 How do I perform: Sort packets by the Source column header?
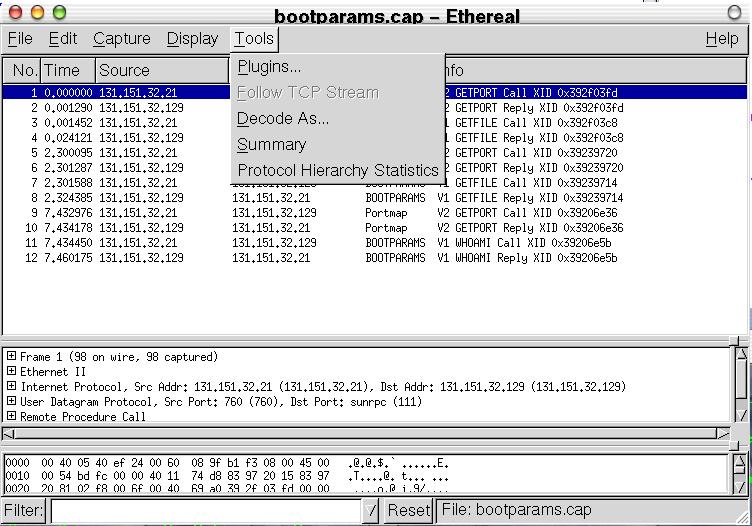point(162,70)
